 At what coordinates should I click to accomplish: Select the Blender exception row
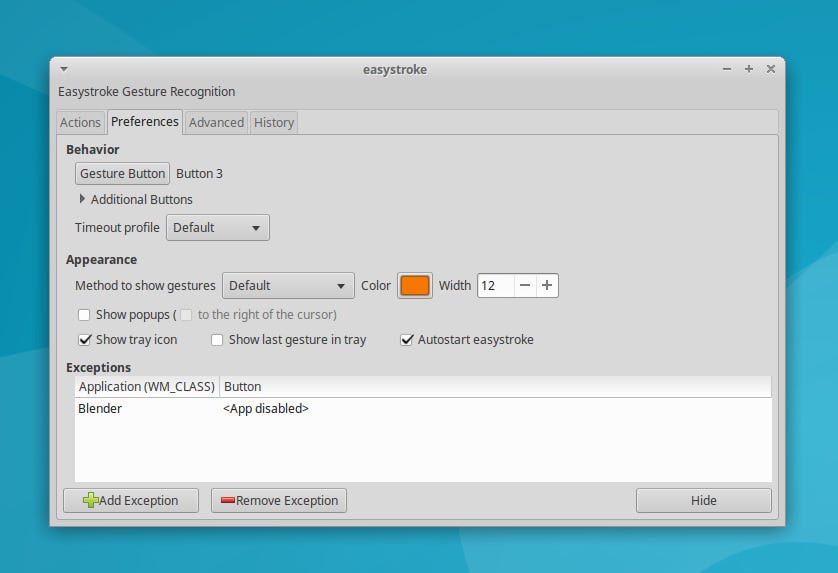(423, 409)
